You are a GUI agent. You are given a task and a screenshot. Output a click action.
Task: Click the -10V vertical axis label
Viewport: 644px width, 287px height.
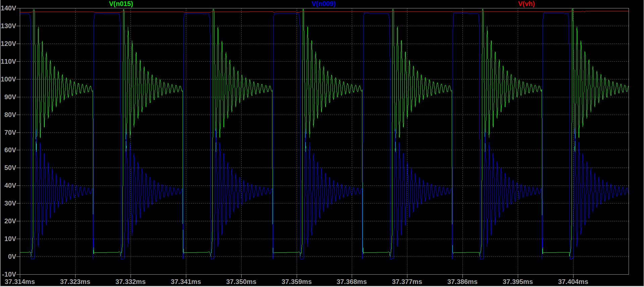coord(9,275)
